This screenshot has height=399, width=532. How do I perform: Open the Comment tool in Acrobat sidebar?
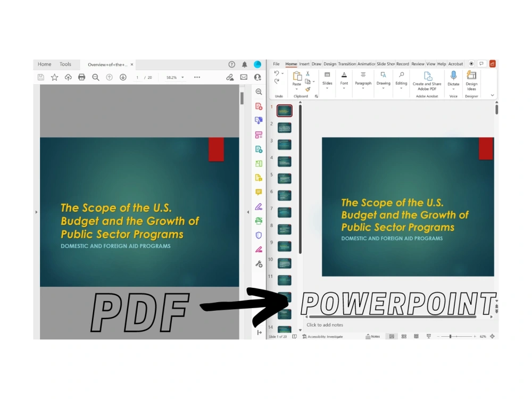pos(259,193)
